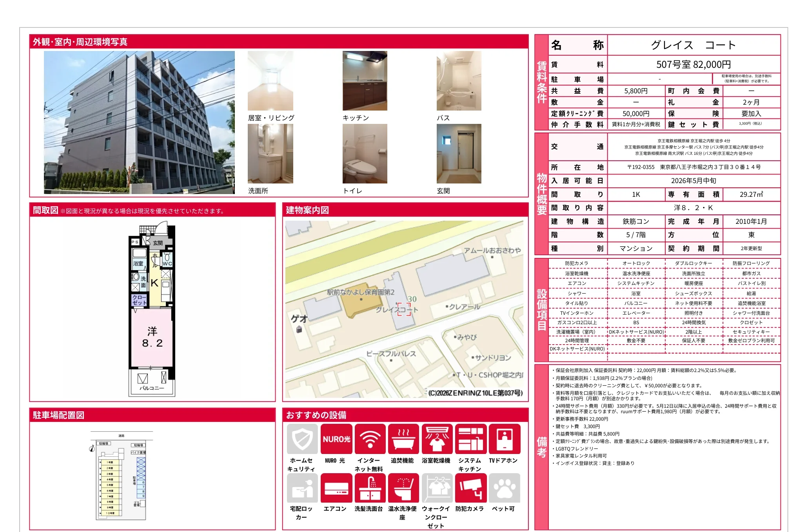Open the キッチン photo thumbnail
This screenshot has height=532, width=806.
[x=365, y=81]
